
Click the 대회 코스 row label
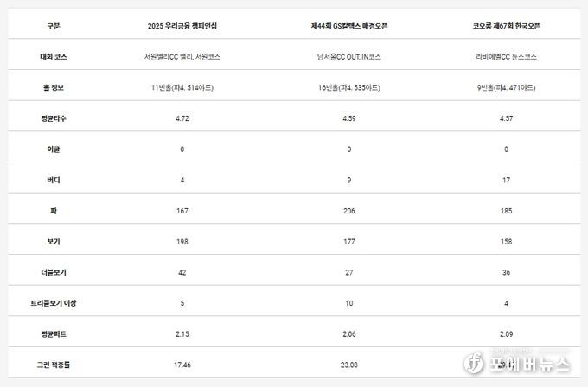click(x=54, y=56)
